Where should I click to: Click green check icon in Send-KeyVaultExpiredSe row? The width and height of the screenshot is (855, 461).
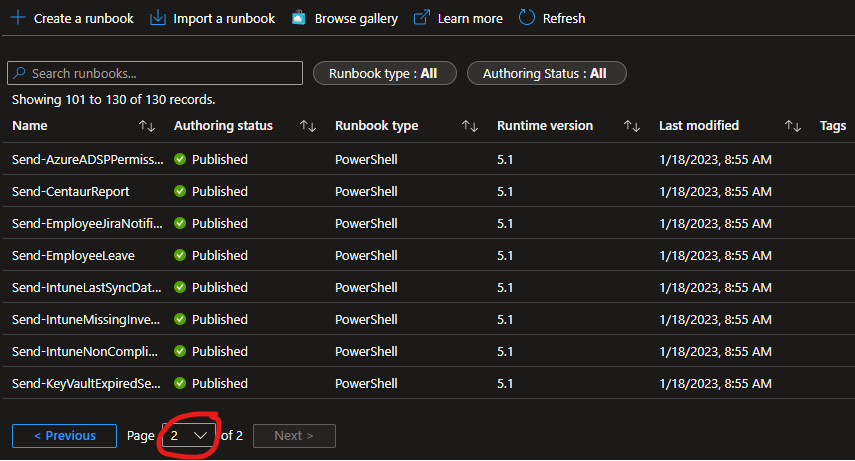(x=180, y=384)
